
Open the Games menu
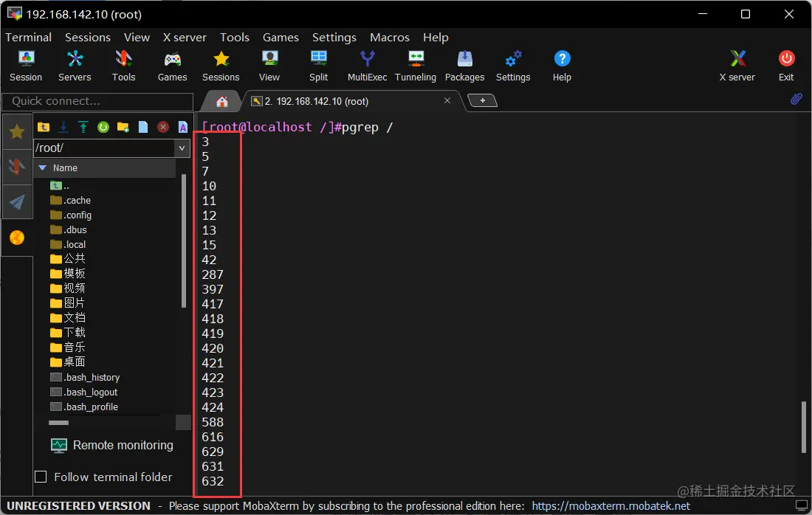coord(281,38)
